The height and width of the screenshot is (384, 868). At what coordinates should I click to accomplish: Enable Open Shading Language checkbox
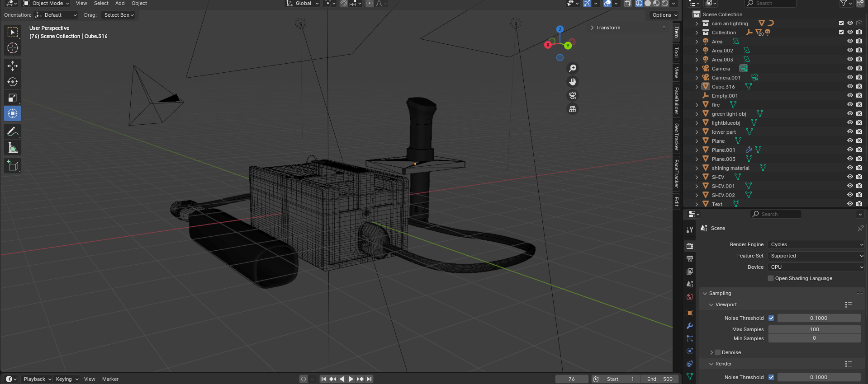tap(771, 278)
